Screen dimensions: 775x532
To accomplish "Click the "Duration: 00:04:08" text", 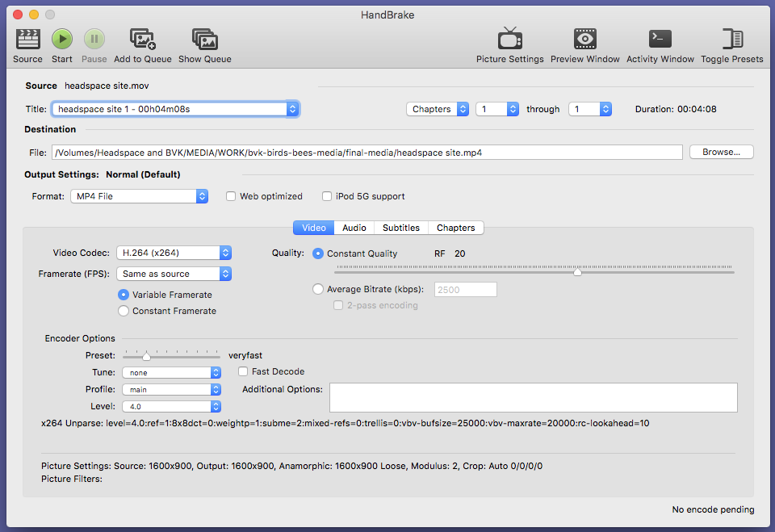I will pos(676,109).
